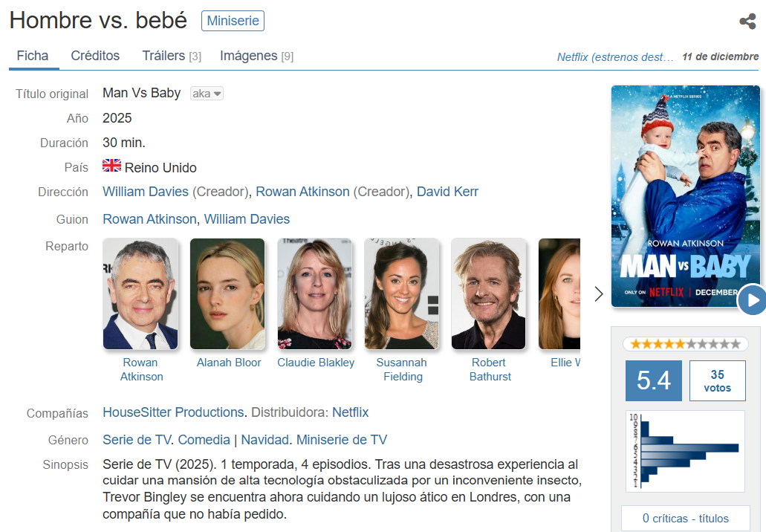Open the Navidad genre link
Screen dimensions: 766x532
[264, 440]
